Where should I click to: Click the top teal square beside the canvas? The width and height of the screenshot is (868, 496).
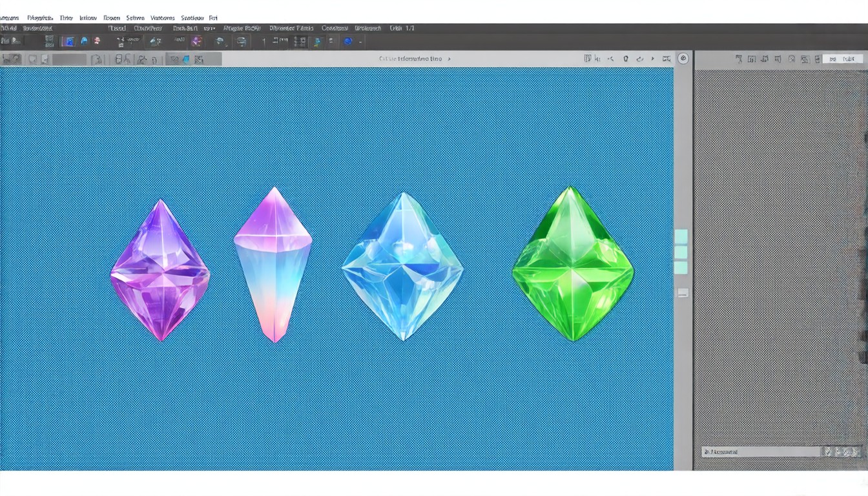pyautogui.click(x=681, y=236)
